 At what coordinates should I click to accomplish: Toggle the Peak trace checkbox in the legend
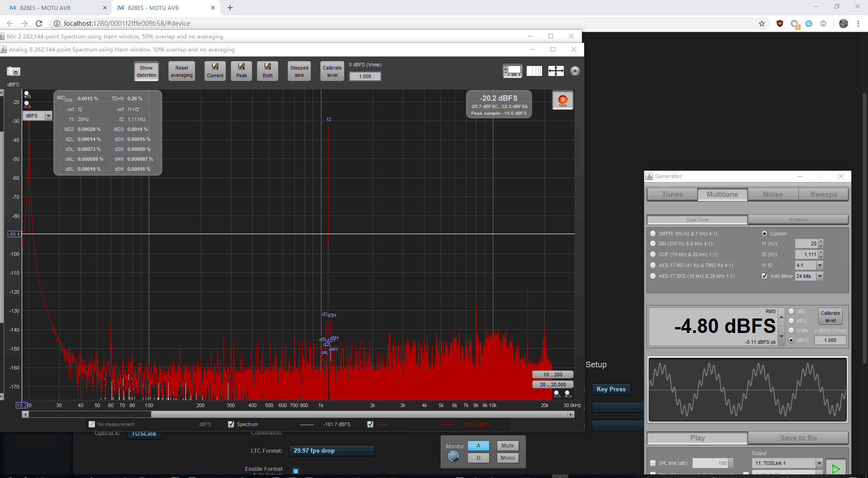[x=370, y=424]
